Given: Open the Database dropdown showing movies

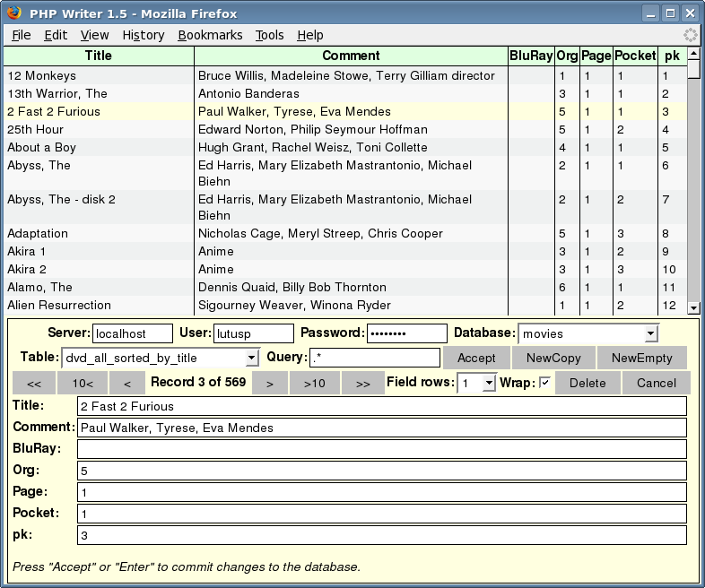Looking at the screenshot, I should (x=587, y=333).
